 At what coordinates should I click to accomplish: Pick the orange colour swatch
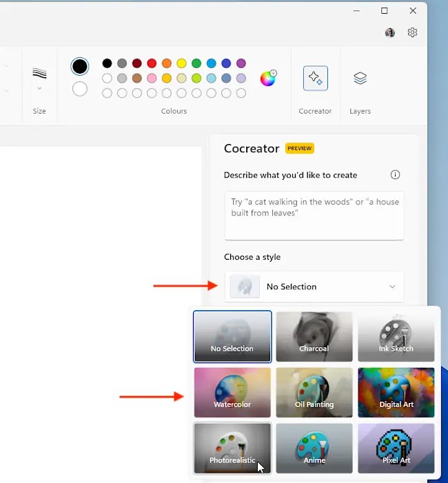click(x=167, y=63)
